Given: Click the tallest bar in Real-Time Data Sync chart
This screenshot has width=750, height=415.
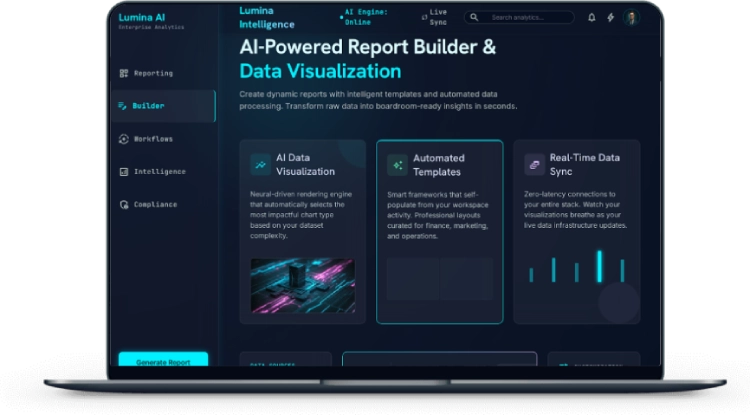Looking at the screenshot, I should (x=599, y=266).
